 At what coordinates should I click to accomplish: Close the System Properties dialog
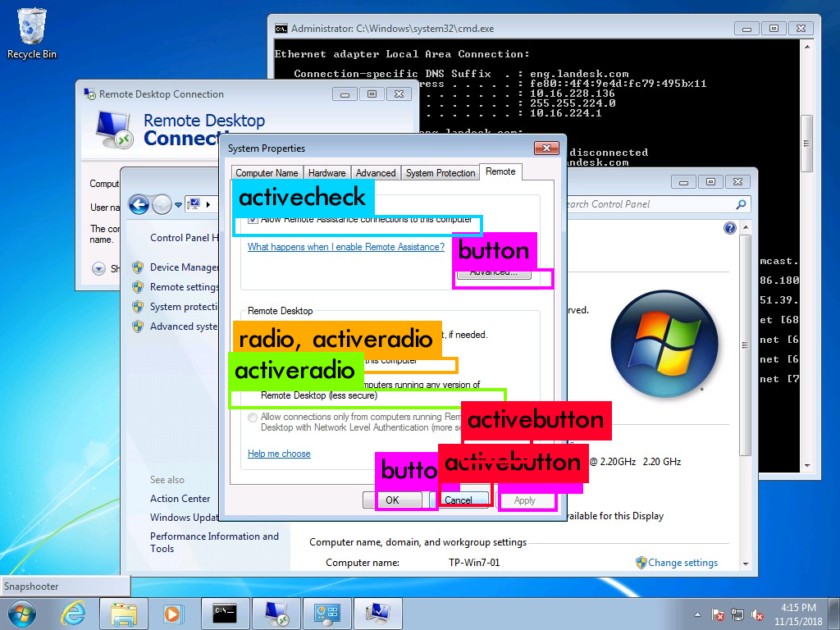coord(546,148)
